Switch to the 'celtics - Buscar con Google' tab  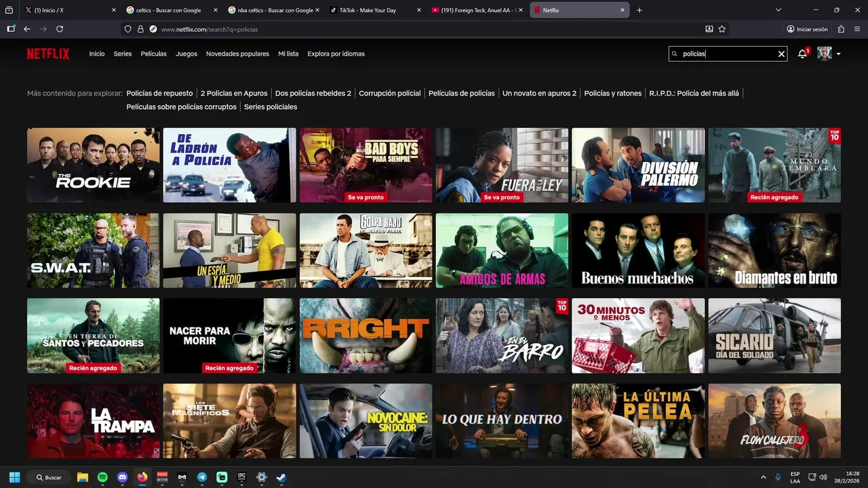coord(172,10)
